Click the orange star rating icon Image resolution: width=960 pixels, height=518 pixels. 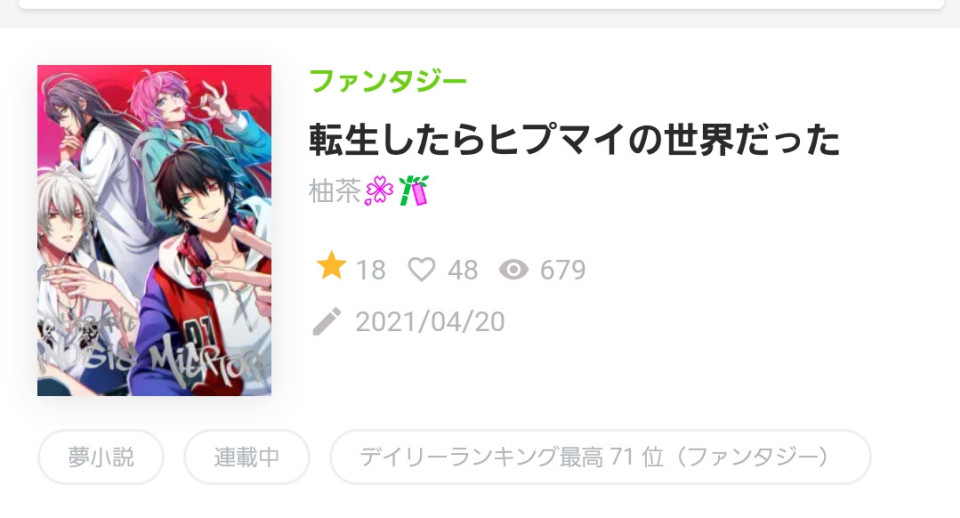(x=331, y=266)
